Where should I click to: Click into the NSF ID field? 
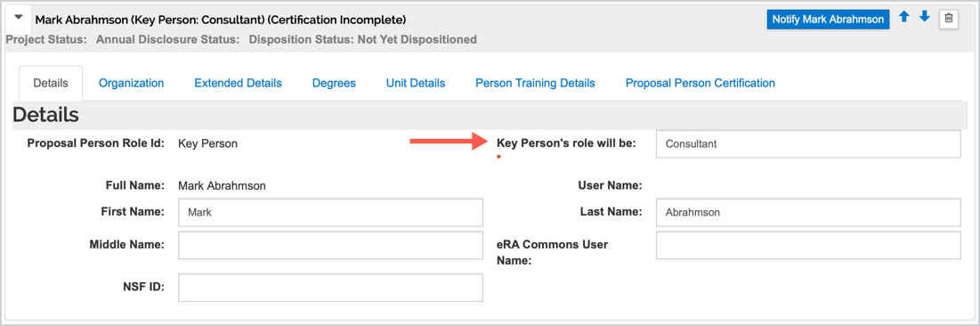[330, 287]
